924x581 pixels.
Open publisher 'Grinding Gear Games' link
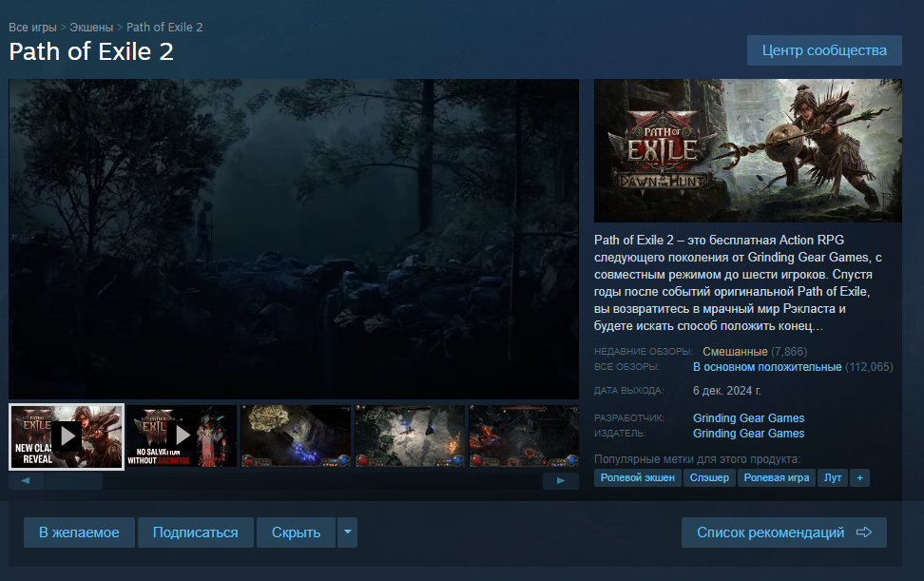pyautogui.click(x=748, y=433)
